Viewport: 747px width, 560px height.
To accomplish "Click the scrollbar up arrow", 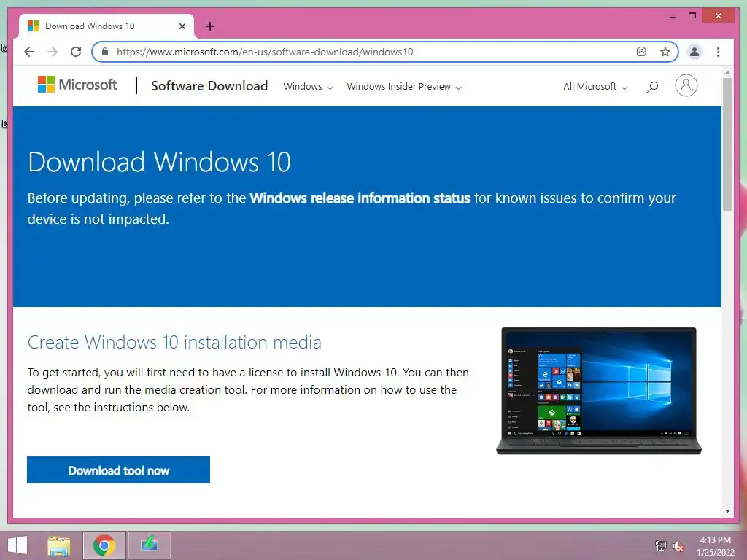I will click(x=727, y=72).
